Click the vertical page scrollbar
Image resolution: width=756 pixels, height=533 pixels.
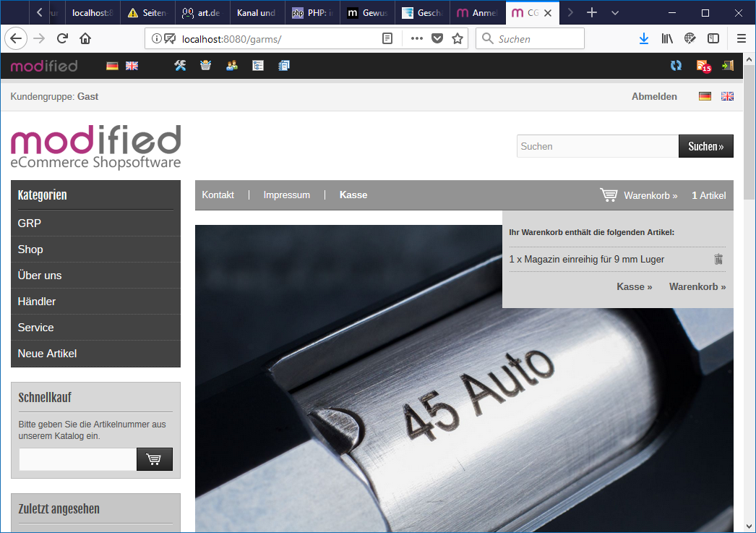tap(749, 289)
